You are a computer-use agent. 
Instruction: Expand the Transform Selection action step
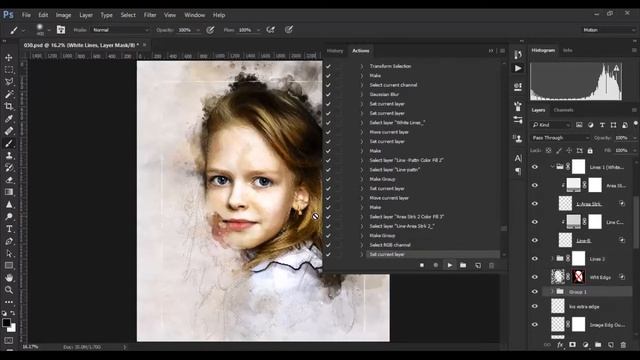click(x=362, y=66)
